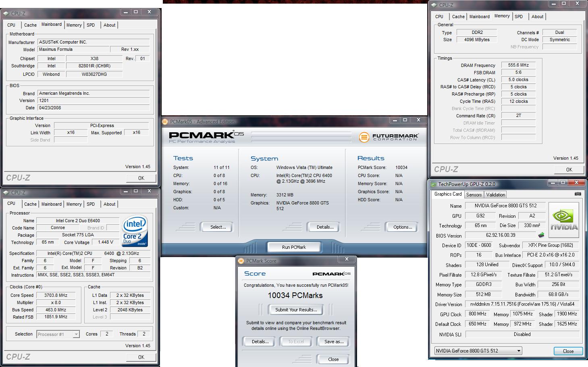Open About tab in top-left CPU-Z window
588x367 pixels.
110,25
